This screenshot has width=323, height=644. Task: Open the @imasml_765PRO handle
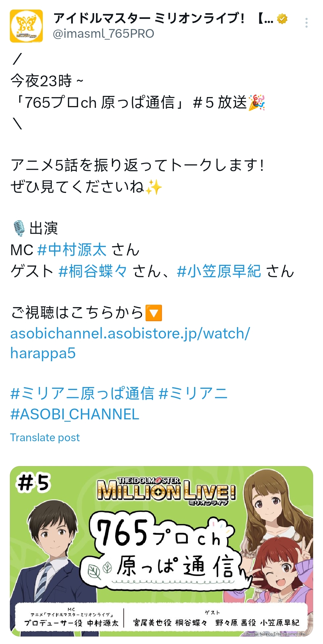click(x=103, y=34)
